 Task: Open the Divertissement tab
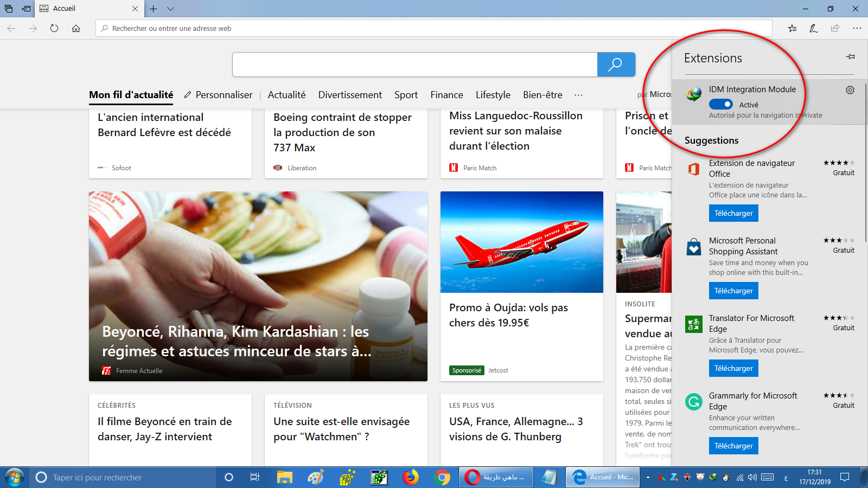point(350,95)
